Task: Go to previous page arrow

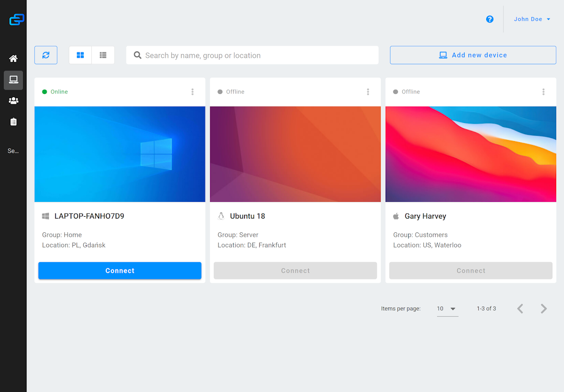Action: tap(520, 309)
